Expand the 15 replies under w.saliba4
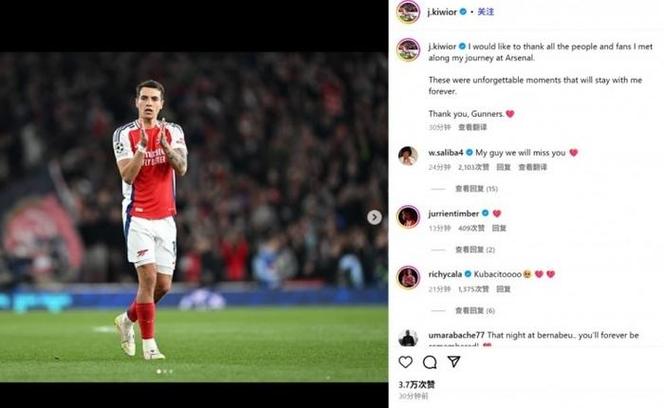 coord(476,188)
